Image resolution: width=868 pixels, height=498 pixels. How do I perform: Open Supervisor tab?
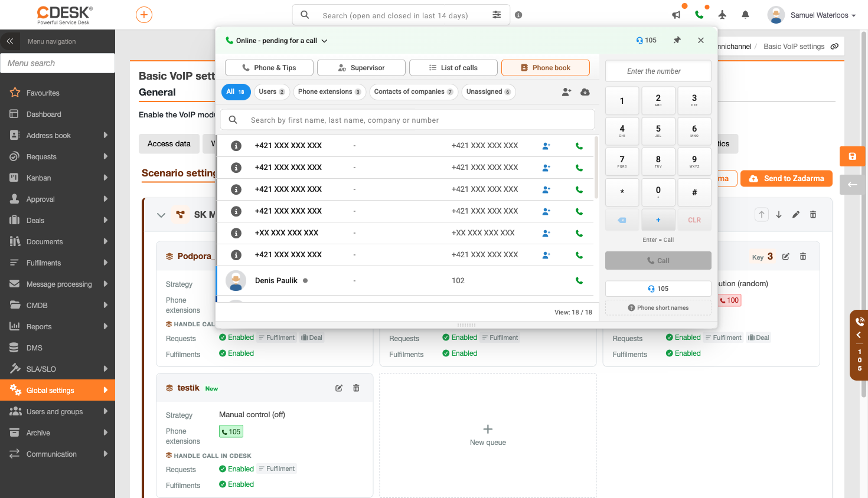[x=361, y=68]
